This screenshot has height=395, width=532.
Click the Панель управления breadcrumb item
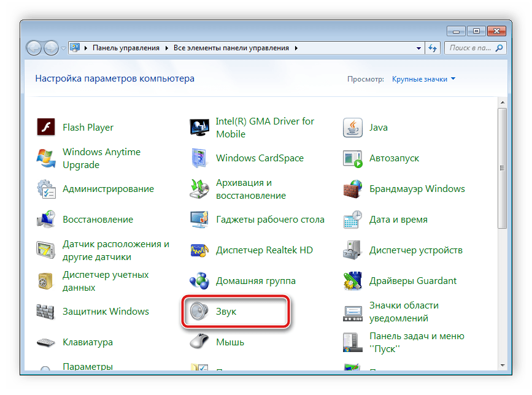(126, 48)
